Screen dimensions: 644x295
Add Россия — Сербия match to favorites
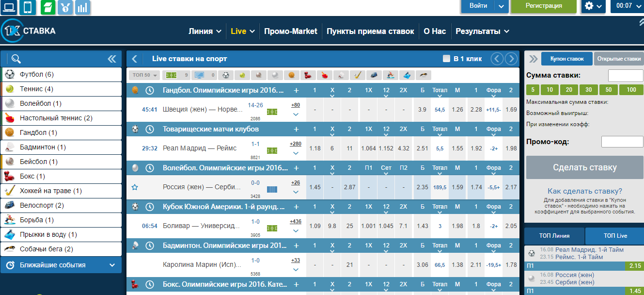point(135,187)
